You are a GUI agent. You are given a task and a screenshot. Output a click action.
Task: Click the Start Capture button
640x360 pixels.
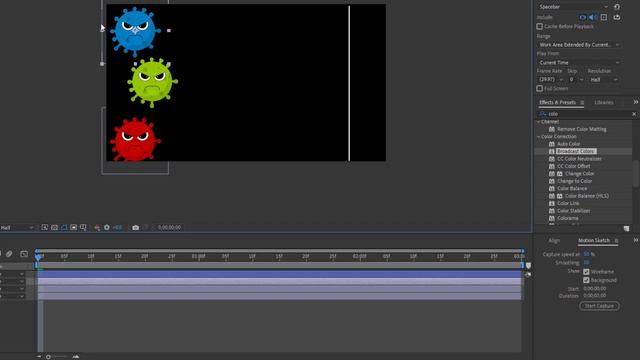[x=599, y=306]
